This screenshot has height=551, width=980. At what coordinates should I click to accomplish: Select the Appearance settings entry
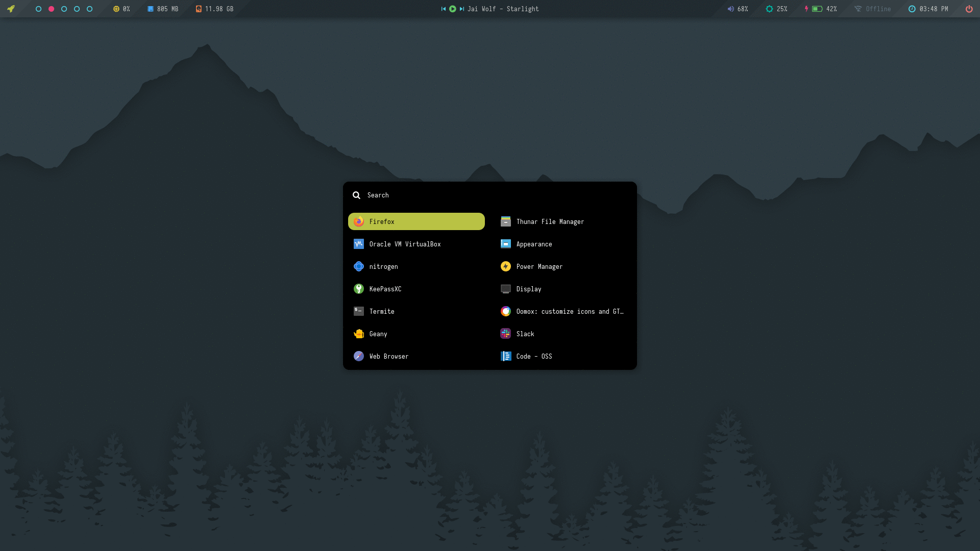coord(533,244)
